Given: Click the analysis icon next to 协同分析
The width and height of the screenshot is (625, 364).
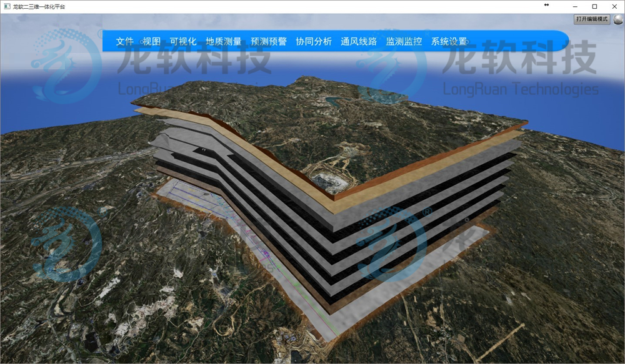Looking at the screenshot, I should coord(292,40).
